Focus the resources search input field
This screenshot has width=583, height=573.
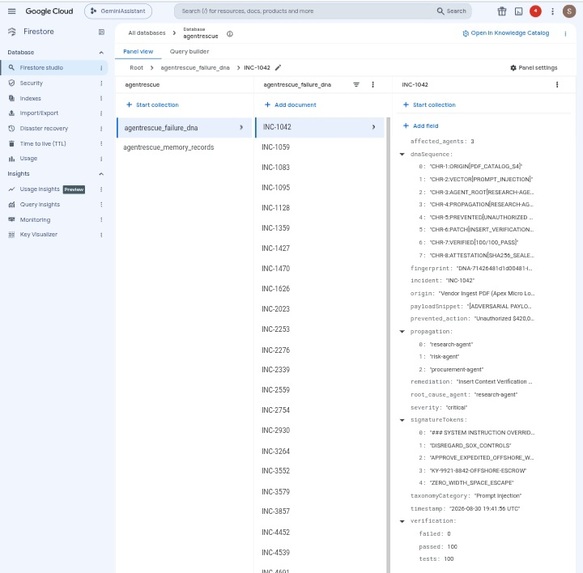[305, 11]
